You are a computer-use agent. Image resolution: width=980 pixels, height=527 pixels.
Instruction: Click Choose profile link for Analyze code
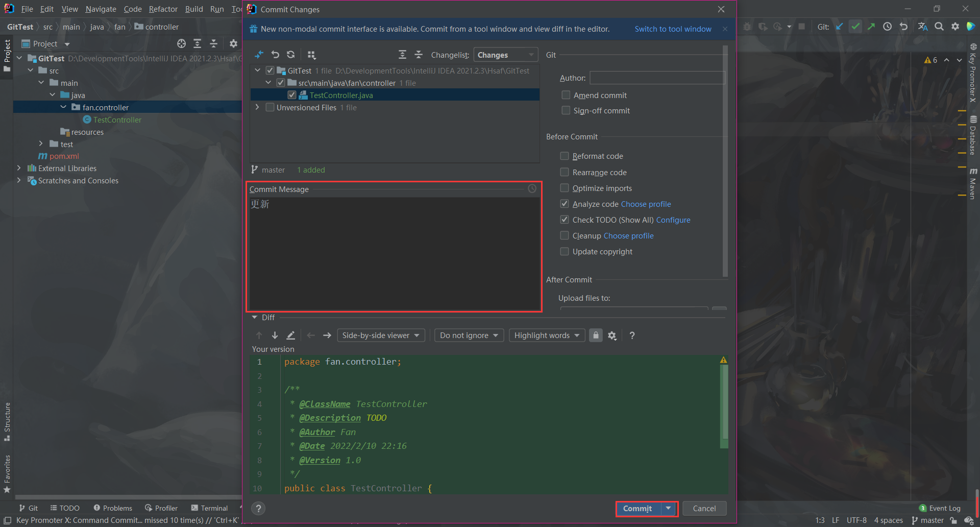tap(646, 204)
